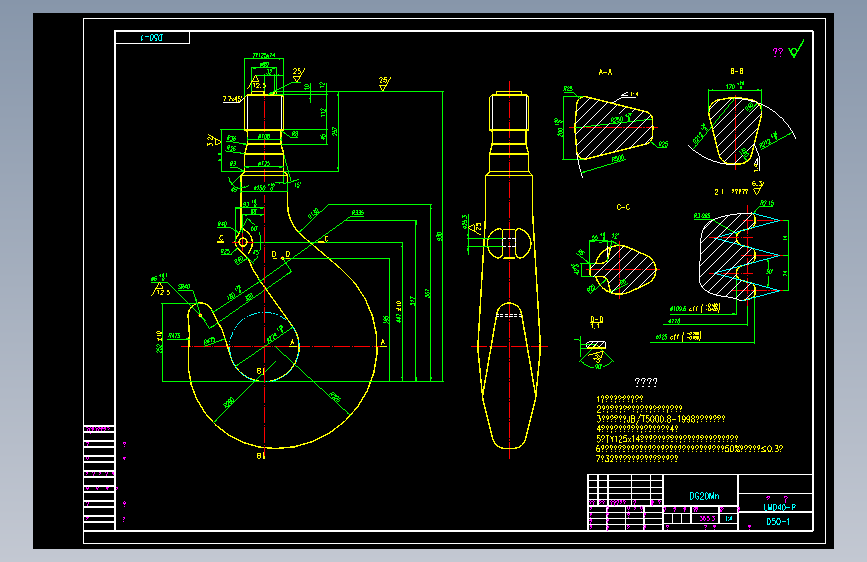The height and width of the screenshot is (562, 867).
Task: Click the hatched thread profile detail view
Action: coord(727,257)
